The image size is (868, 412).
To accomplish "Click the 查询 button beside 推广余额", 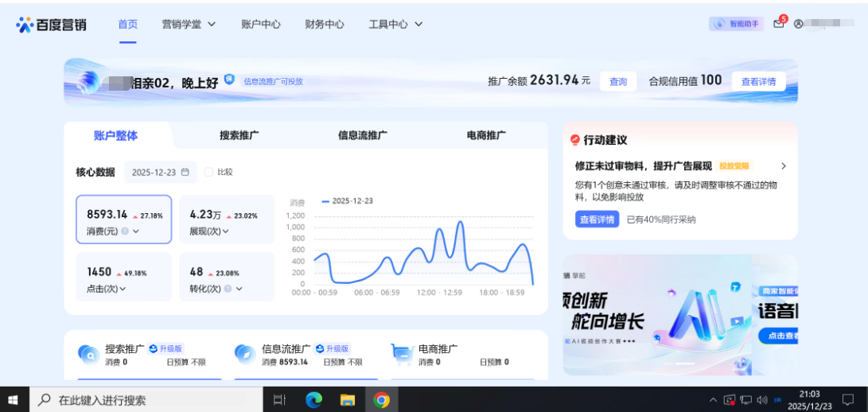I will tap(618, 81).
